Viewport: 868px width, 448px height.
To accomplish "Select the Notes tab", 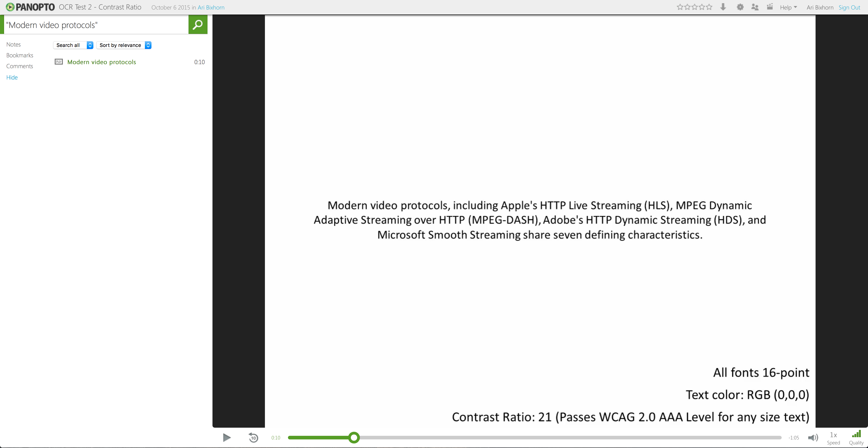I will 13,44.
